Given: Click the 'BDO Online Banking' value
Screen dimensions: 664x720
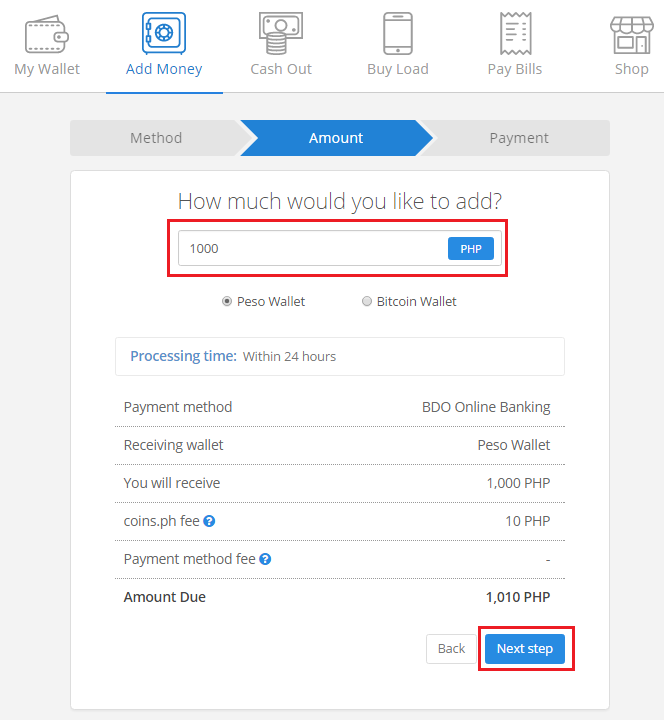Looking at the screenshot, I should tap(486, 407).
